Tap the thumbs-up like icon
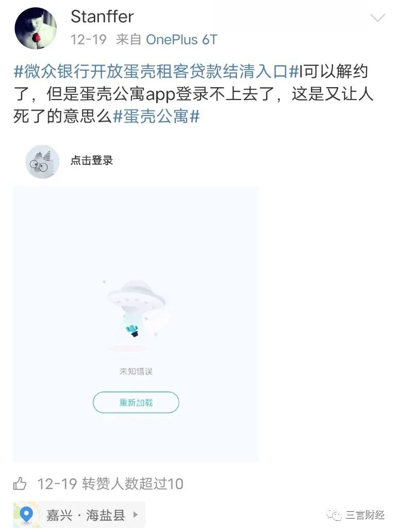The image size is (397, 532). point(20,484)
